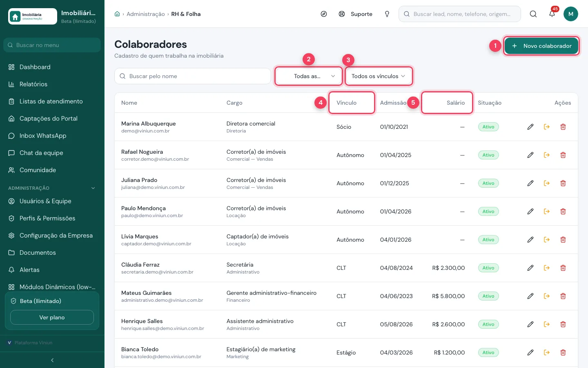
Task: Click Marina Albuquerque's name
Action: (x=149, y=123)
